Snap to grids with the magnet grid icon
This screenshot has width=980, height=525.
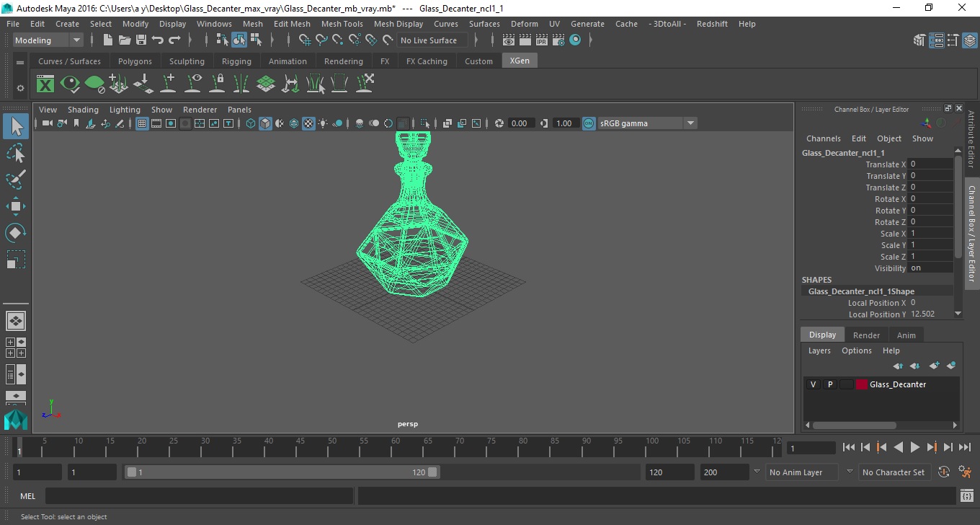304,40
